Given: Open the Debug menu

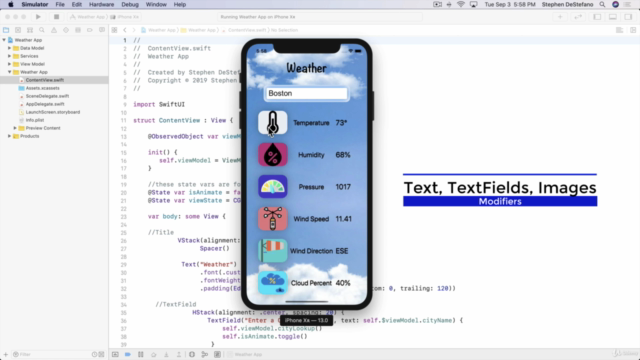Looking at the screenshot, I should (x=130, y=4).
